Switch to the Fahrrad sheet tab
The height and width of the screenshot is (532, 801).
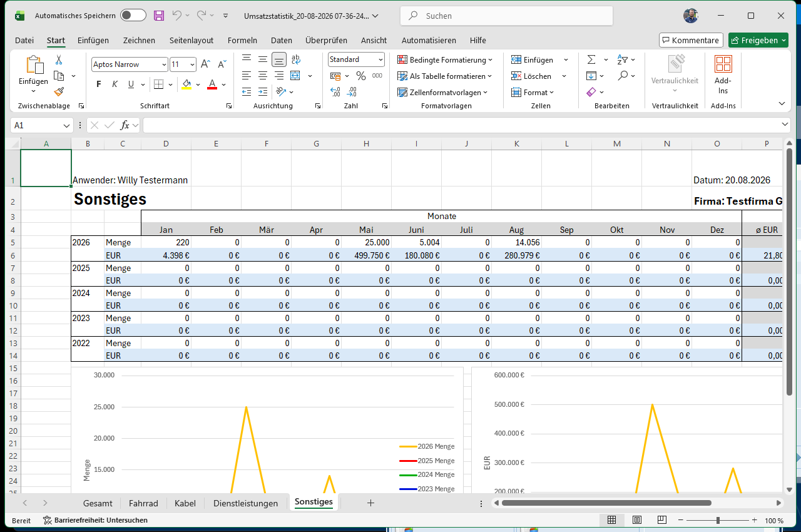(x=143, y=503)
